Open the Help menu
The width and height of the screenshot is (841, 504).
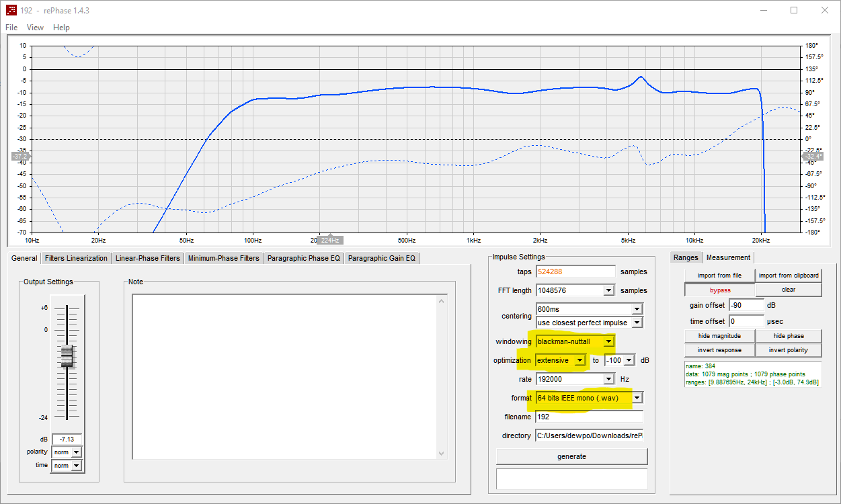coord(61,28)
